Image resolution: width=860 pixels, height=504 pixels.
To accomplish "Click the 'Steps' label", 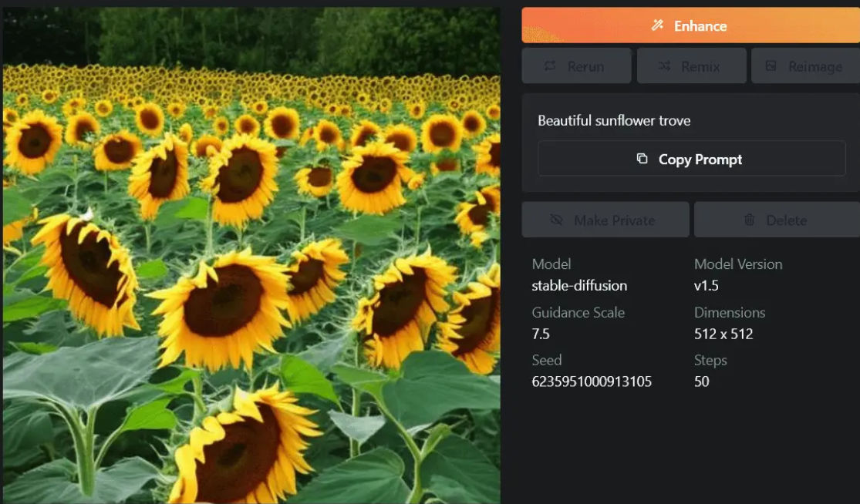I will pyautogui.click(x=711, y=361).
